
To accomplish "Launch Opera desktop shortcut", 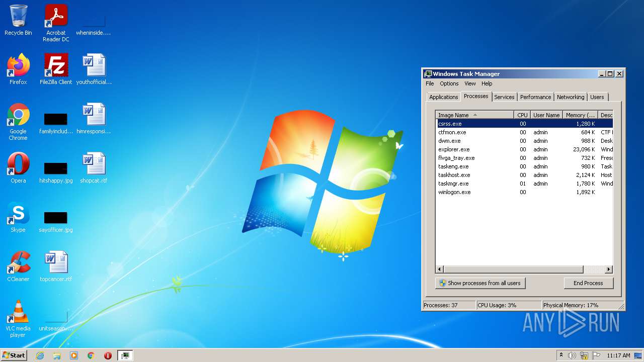I will [18, 168].
